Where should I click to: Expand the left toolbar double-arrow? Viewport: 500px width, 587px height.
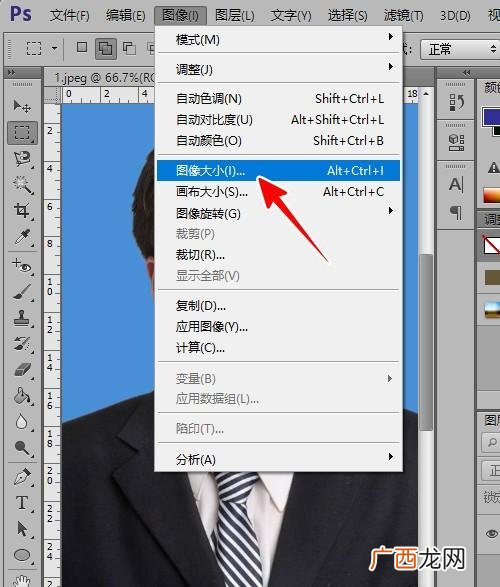(11, 72)
